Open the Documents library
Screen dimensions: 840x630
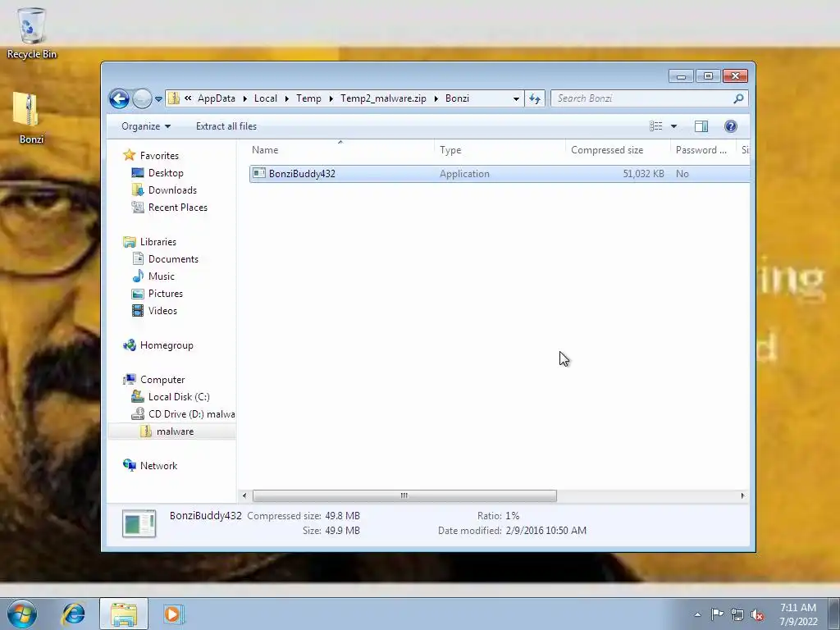(x=173, y=258)
